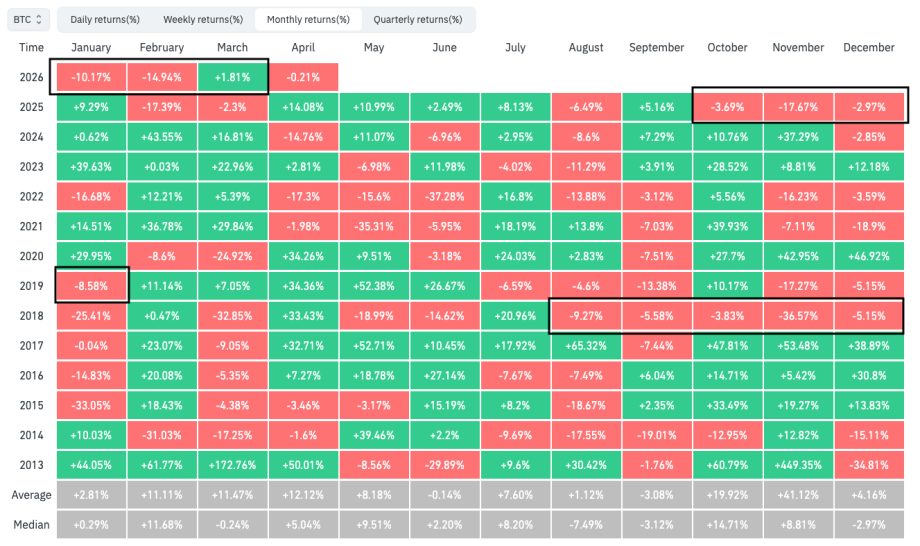Click the December column header
The height and width of the screenshot is (546, 920).
point(869,47)
